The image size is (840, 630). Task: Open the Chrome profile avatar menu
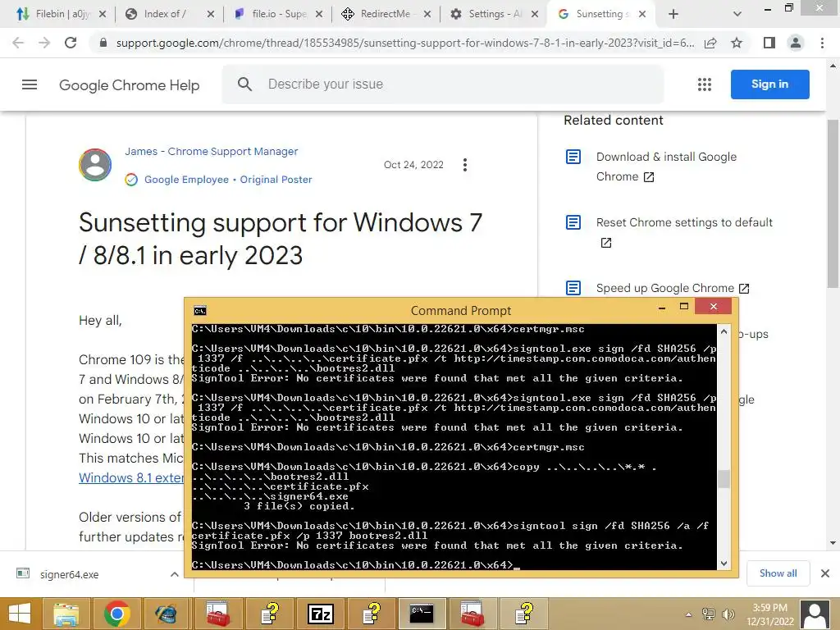(x=796, y=43)
